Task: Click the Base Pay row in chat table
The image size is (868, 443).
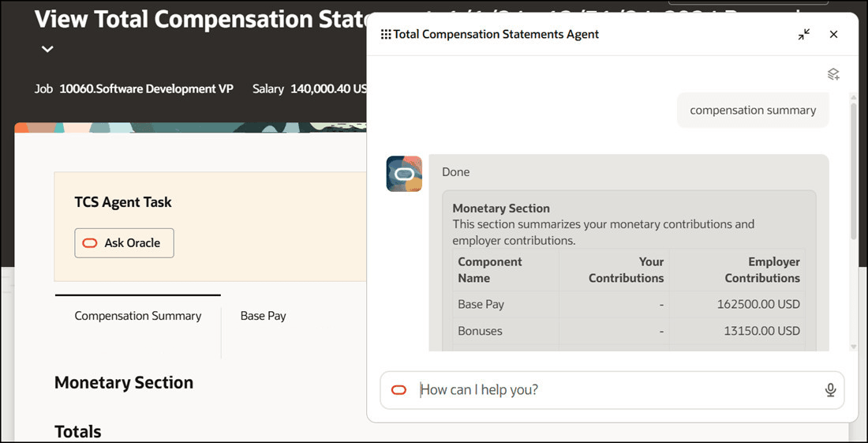Action: (x=629, y=305)
